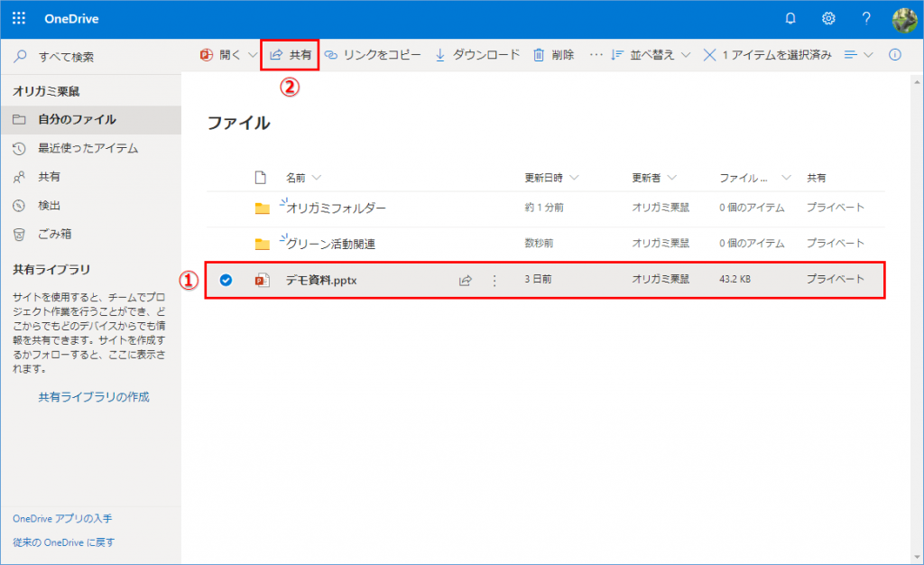Click the scrollbar down arrow
Screen dimensions: 924x565
pos(917,557)
